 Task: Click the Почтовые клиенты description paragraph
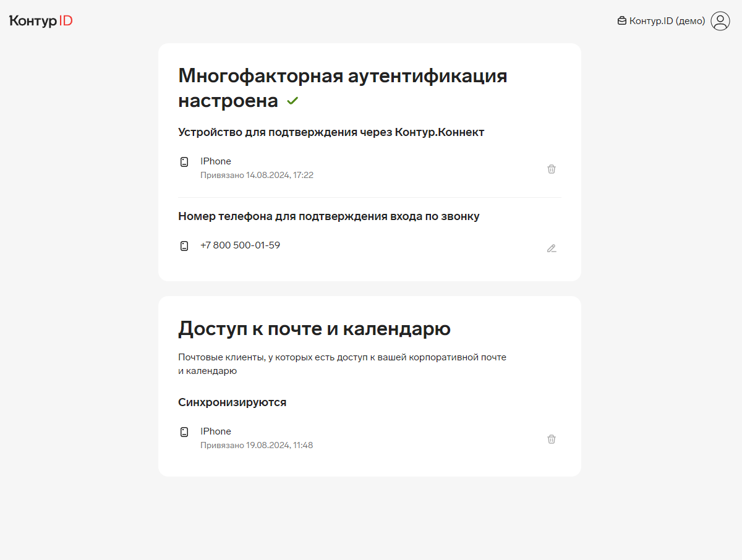pyautogui.click(x=342, y=365)
